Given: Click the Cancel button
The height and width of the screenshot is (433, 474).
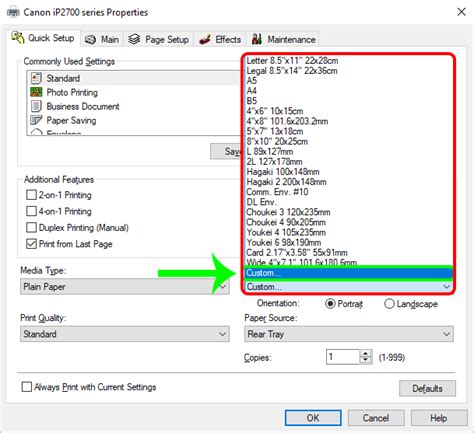Looking at the screenshot, I should coord(376,418).
